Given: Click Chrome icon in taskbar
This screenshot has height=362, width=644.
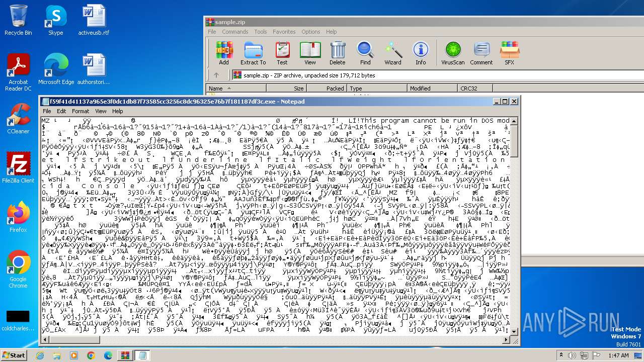Looking at the screenshot, I should pyautogui.click(x=91, y=355).
